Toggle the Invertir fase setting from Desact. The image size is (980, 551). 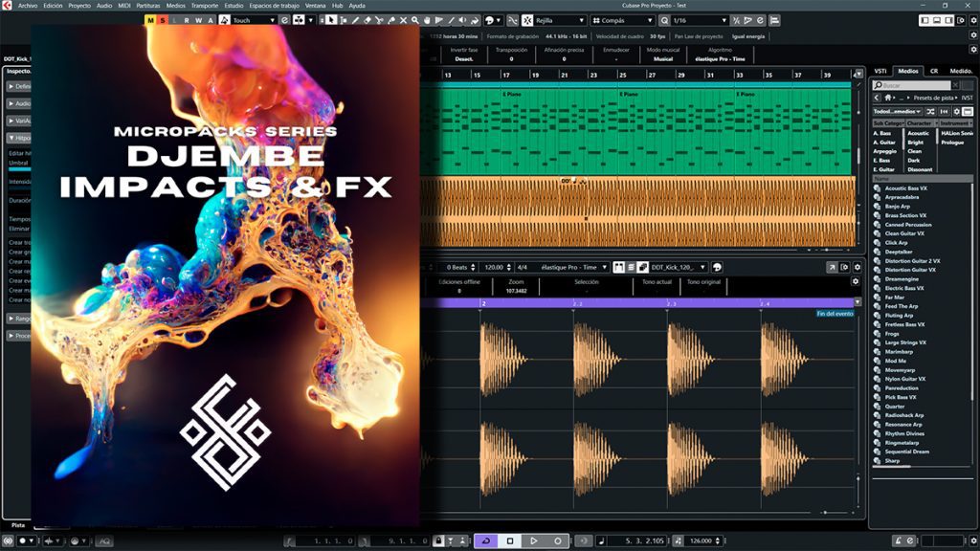tap(464, 60)
